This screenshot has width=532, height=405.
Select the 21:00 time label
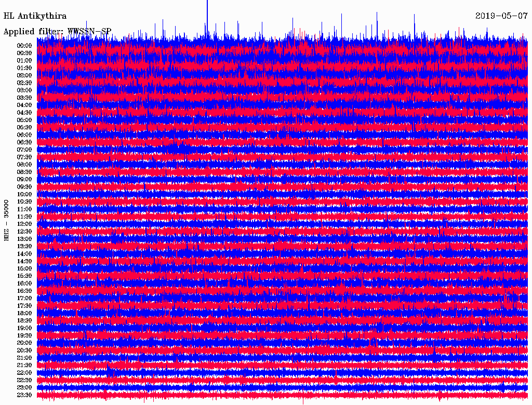[24, 358]
